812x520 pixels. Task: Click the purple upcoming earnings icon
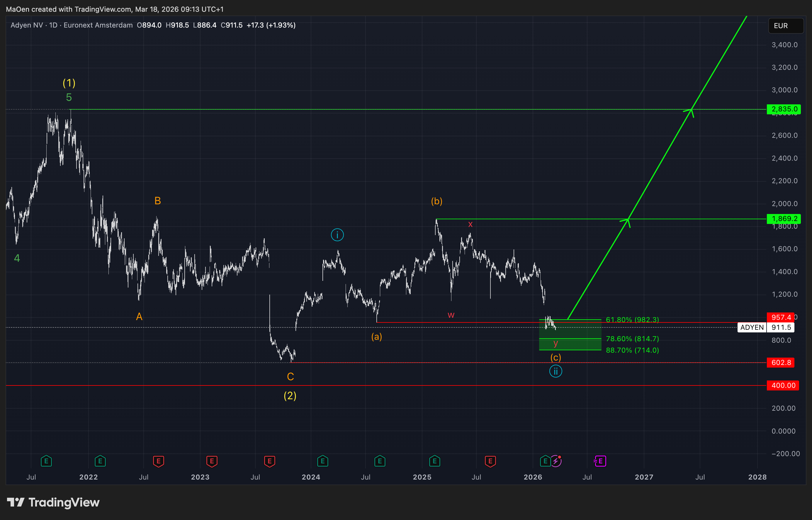click(x=600, y=461)
